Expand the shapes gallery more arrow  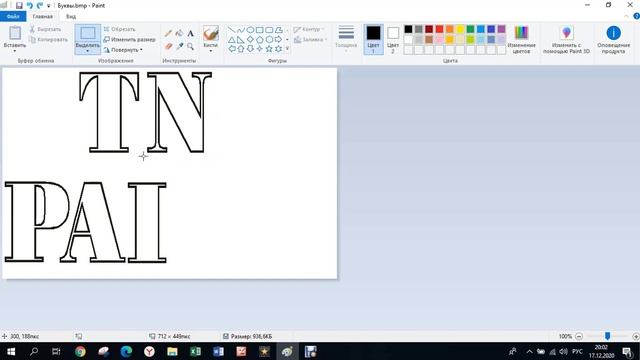click(x=287, y=49)
